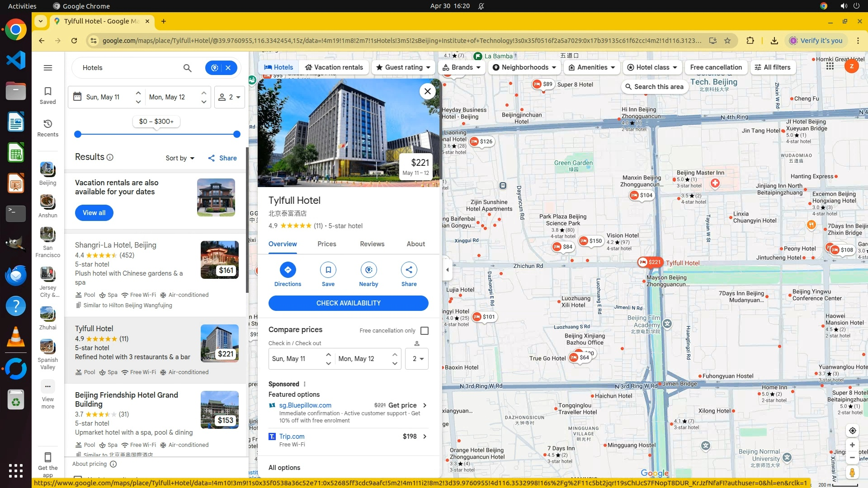
Task: Click the sg.Bluepillow.com link
Action: click(305, 405)
